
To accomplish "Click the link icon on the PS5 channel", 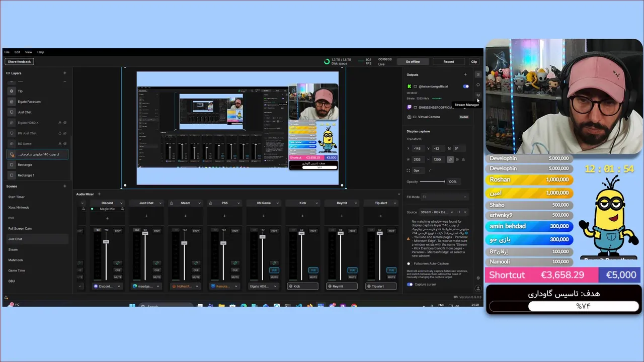I will (235, 263).
